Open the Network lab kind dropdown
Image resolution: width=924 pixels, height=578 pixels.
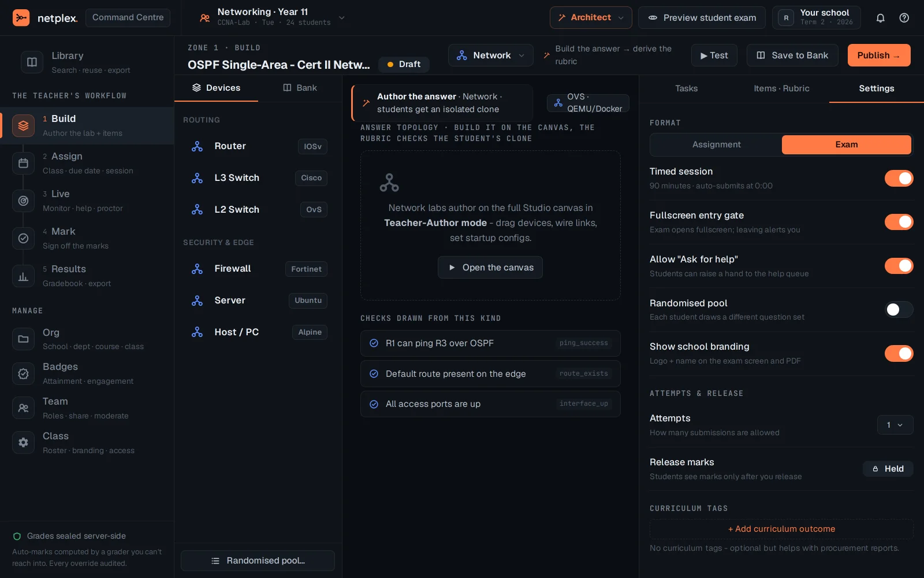(491, 55)
